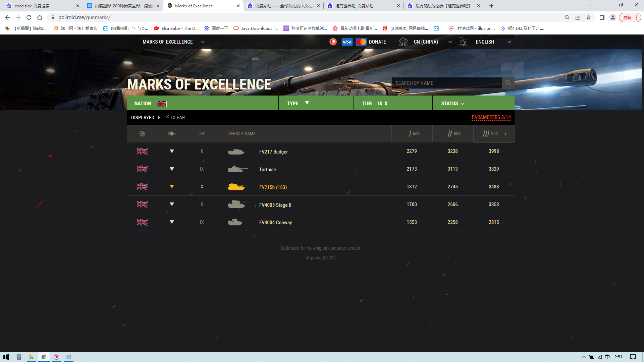Viewport: 644px width, 362px height.
Task: Bookmark this page with star icon
Action: [x=589, y=17]
